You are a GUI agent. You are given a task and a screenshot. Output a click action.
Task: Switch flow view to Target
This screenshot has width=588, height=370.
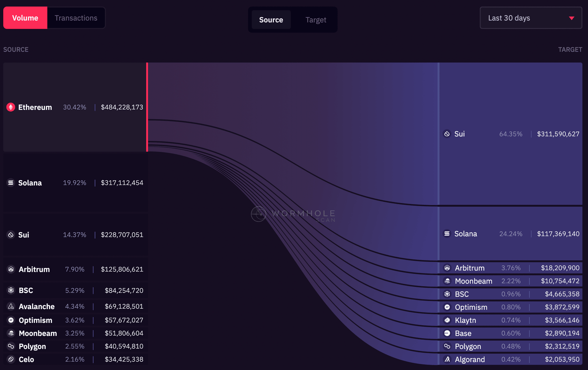pos(315,20)
